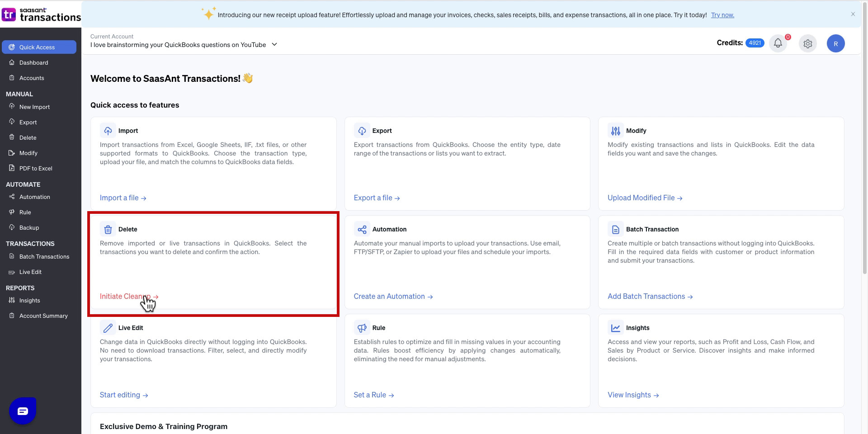Click the Batch Transaction document icon
The height and width of the screenshot is (434, 868).
pyautogui.click(x=615, y=229)
